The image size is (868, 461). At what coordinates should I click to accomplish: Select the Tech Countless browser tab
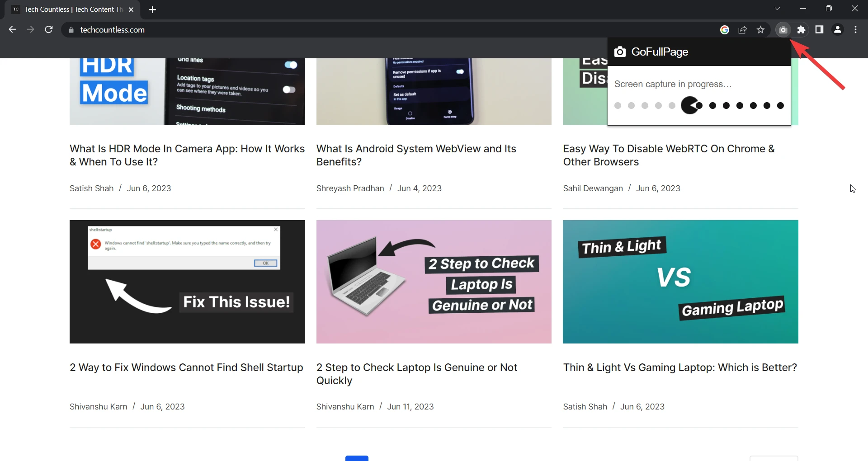(73, 9)
